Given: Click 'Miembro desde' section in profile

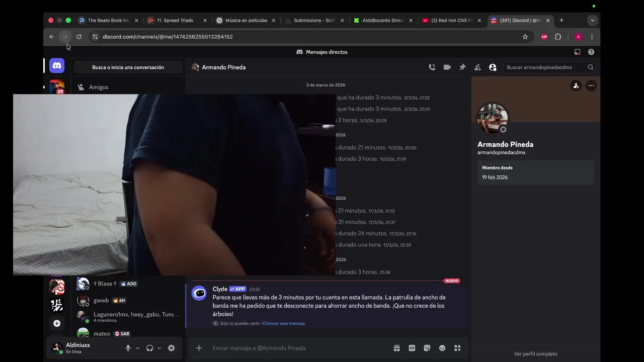Looking at the screenshot, I should (536, 172).
